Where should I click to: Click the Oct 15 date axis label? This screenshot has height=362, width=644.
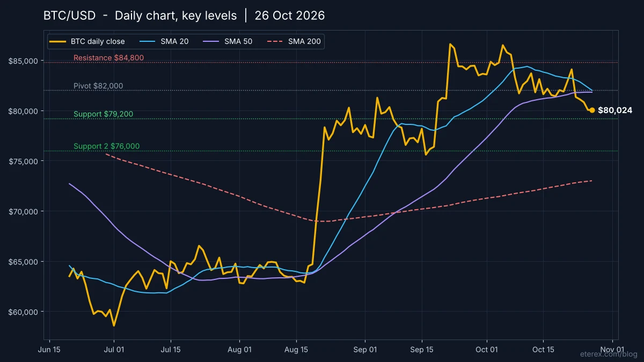tap(543, 350)
